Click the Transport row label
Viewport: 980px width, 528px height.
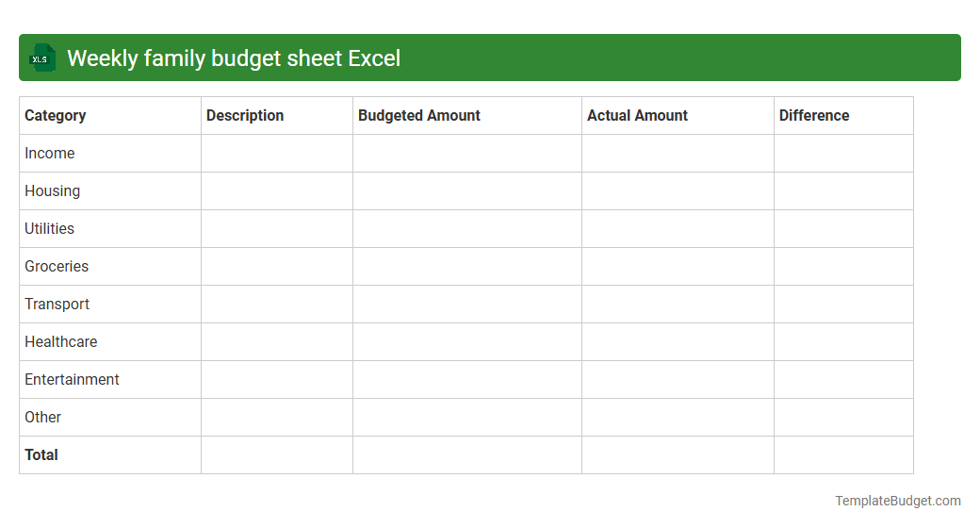pyautogui.click(x=57, y=304)
